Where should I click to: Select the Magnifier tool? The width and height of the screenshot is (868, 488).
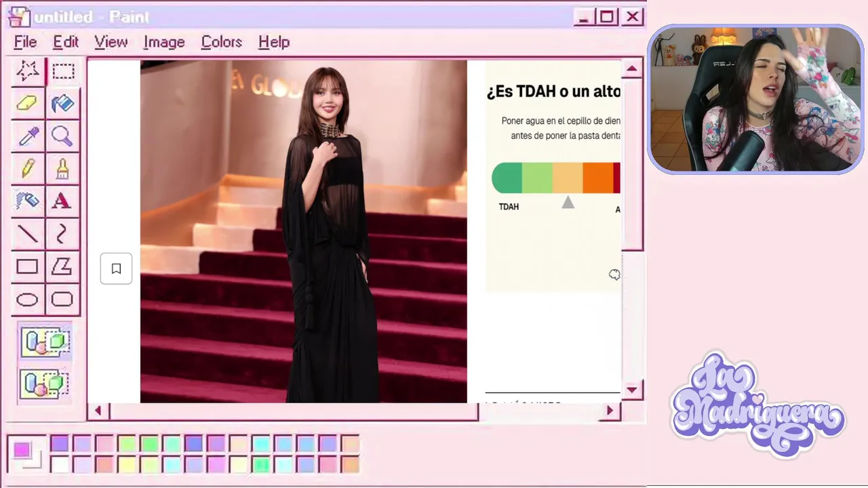click(63, 136)
